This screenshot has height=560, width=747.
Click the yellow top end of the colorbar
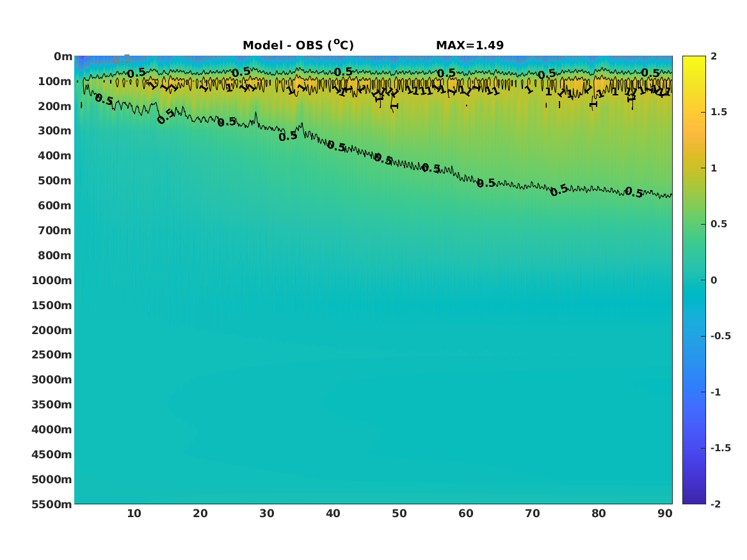point(694,59)
